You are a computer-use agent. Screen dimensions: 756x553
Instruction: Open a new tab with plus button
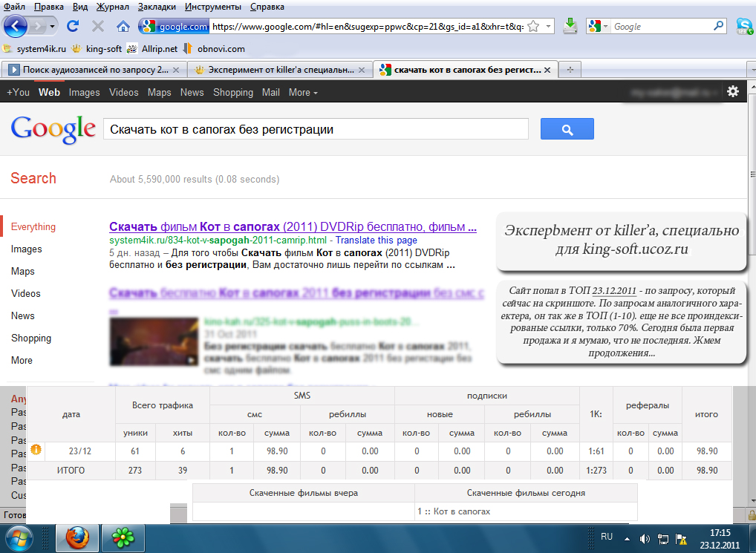pos(570,70)
